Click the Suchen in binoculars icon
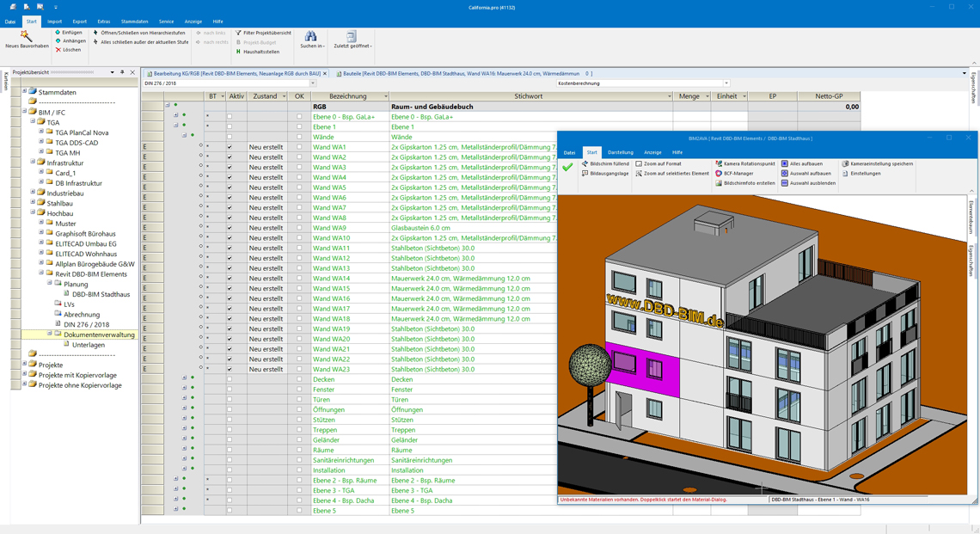 pos(310,35)
